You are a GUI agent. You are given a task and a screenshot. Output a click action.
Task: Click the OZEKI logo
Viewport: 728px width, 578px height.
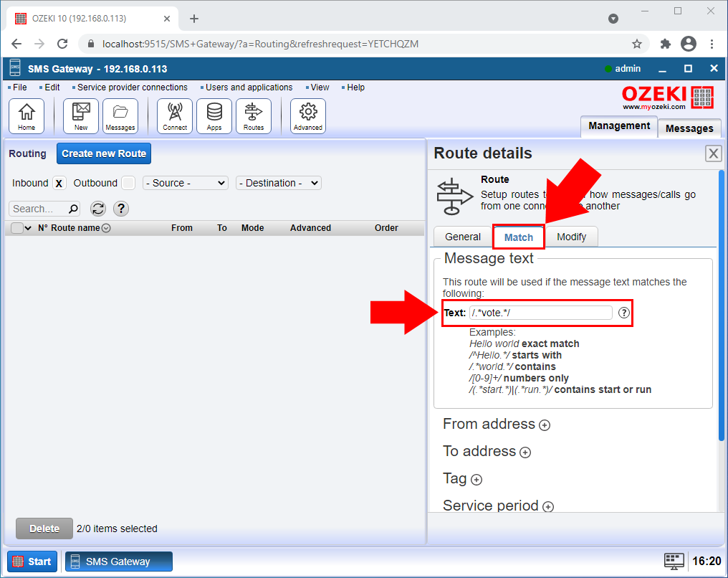click(668, 98)
